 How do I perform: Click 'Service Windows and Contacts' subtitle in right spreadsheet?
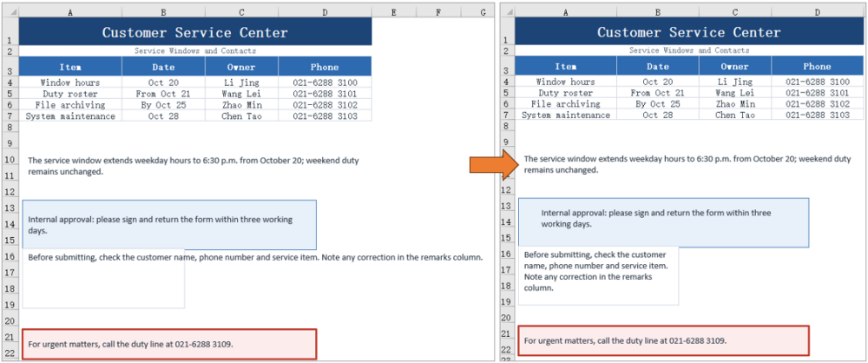pyautogui.click(x=688, y=49)
